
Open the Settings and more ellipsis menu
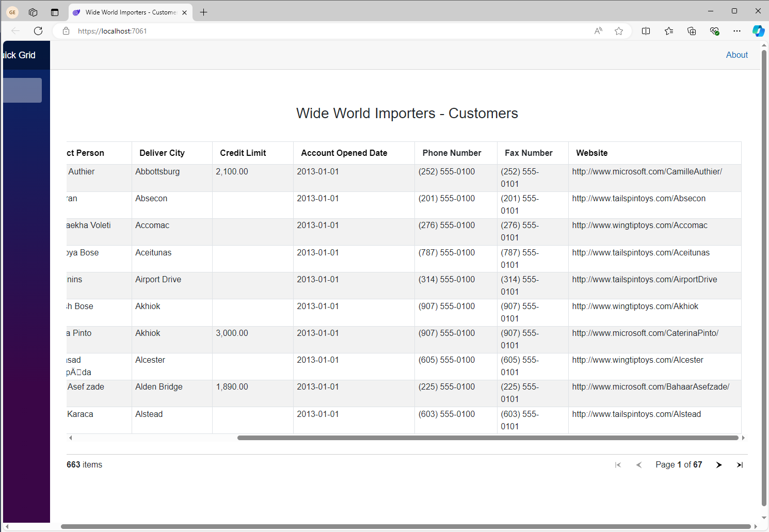pyautogui.click(x=737, y=31)
